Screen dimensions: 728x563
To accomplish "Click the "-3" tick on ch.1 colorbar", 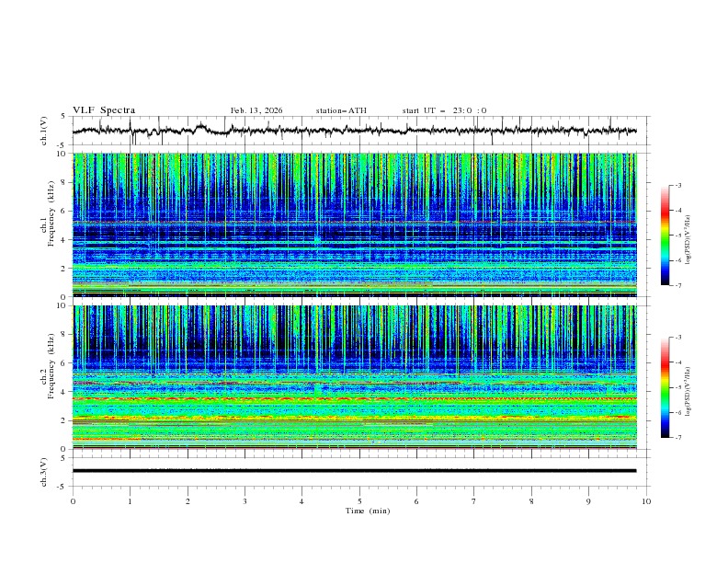I will [678, 185].
